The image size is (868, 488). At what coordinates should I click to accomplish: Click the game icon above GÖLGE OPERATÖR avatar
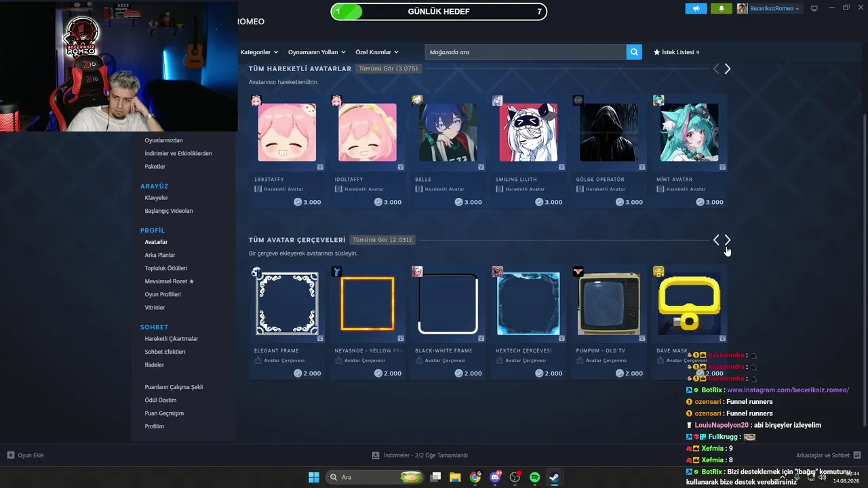click(578, 100)
